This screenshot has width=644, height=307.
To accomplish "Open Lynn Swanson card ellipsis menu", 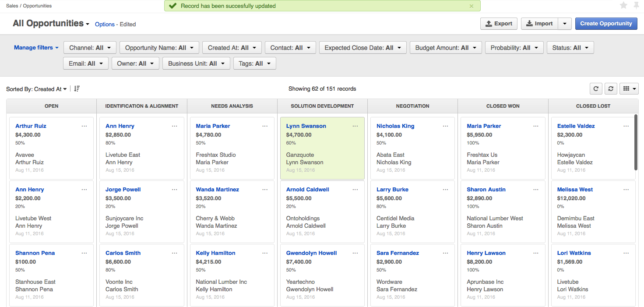I will point(355,126).
